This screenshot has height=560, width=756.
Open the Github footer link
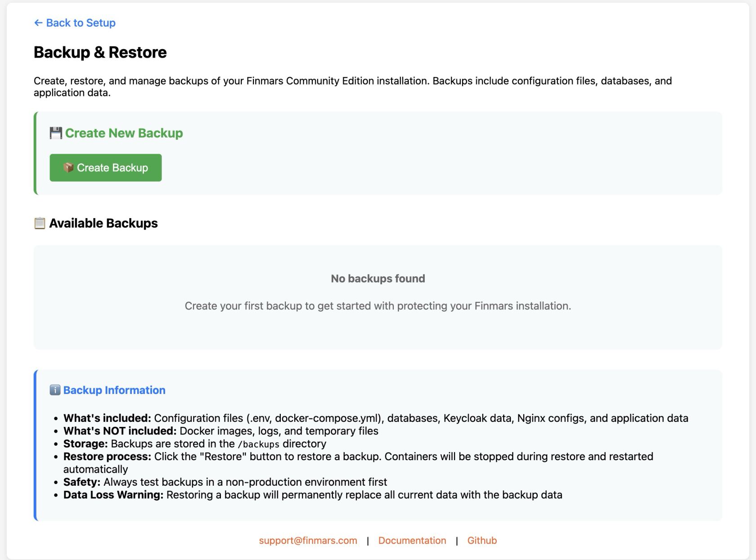point(481,541)
